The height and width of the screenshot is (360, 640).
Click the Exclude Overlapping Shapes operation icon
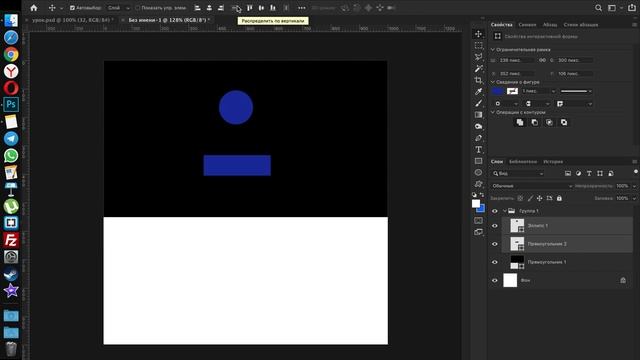click(x=564, y=122)
